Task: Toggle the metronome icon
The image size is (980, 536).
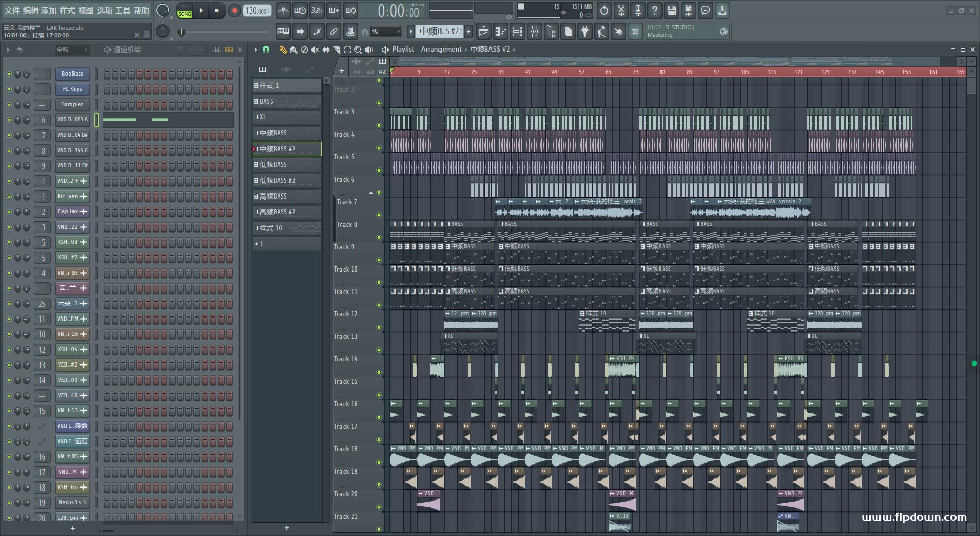Action: pos(283,10)
